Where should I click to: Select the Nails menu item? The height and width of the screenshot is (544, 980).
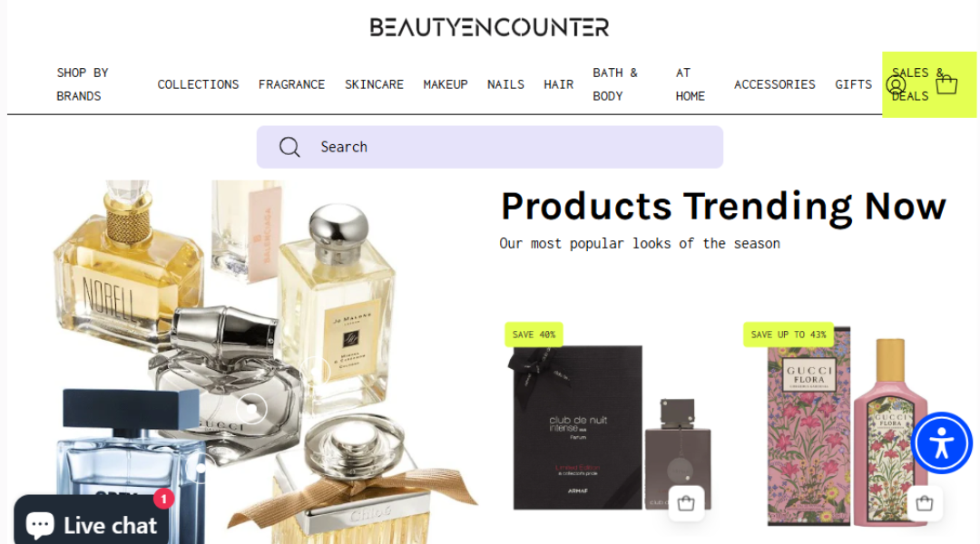click(x=505, y=84)
